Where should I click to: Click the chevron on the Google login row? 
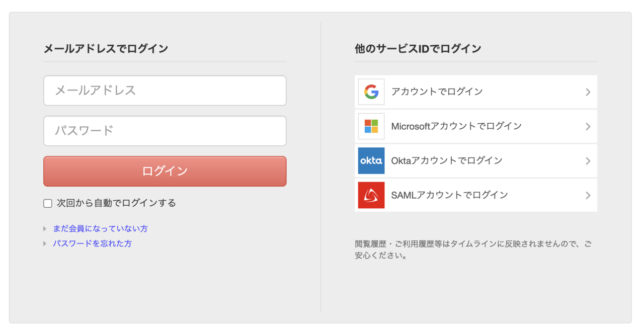coord(588,92)
